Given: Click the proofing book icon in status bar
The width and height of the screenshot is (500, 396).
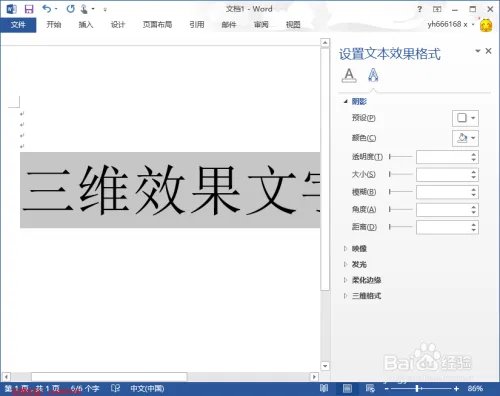Looking at the screenshot, I should [x=115, y=388].
